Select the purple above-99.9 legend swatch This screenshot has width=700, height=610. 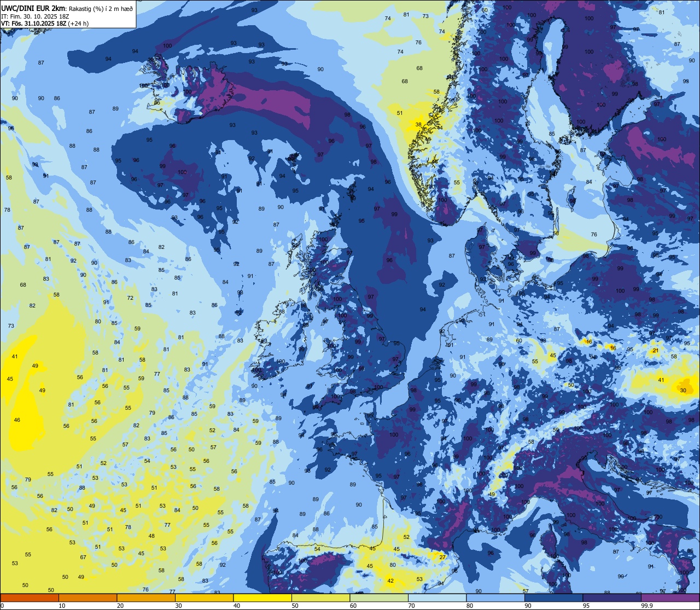click(x=670, y=597)
